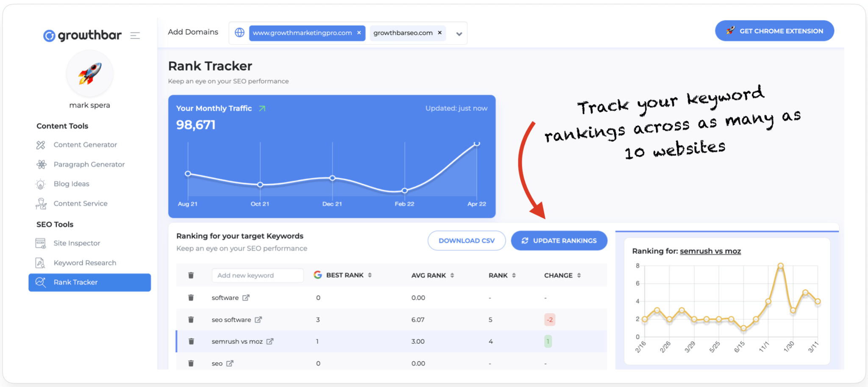Open Keyword Research tool
This screenshot has height=387, width=868.
pos(85,263)
